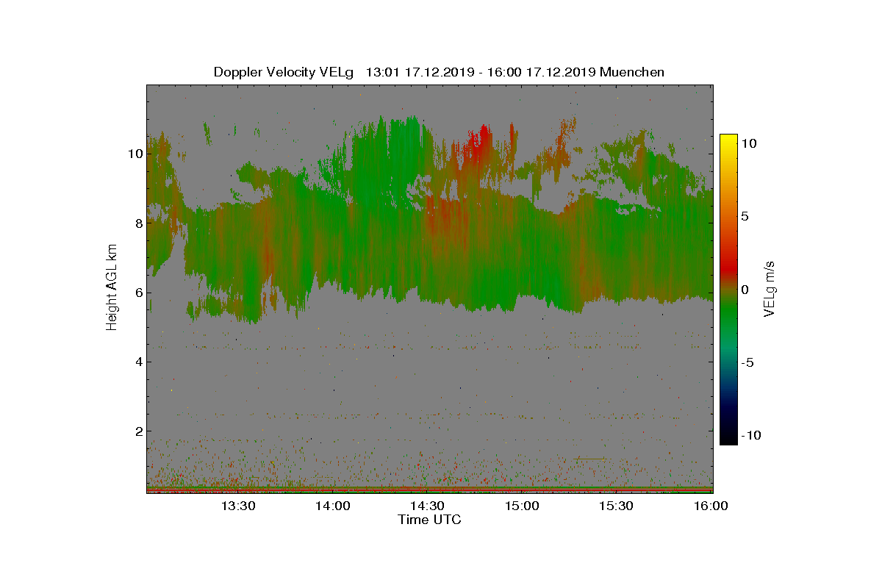This screenshot has height=588, width=882.
Task: Click the height tick label '2'
Action: click(x=138, y=431)
